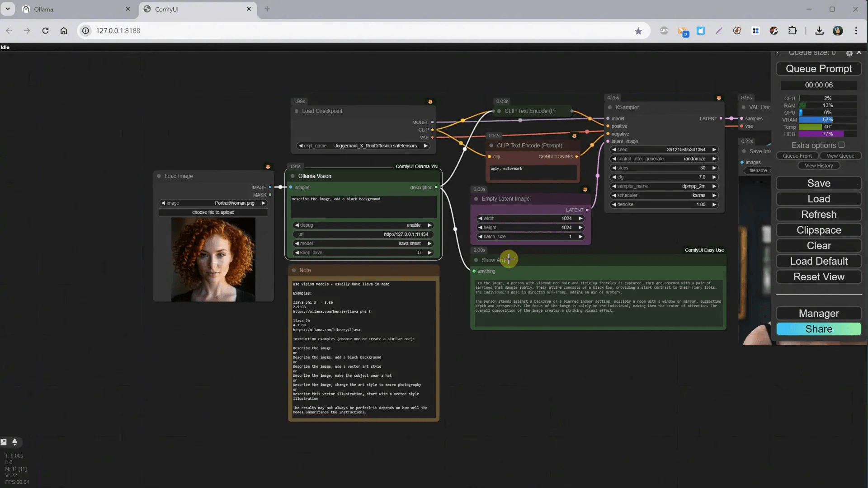Click the list icon at bottom-left corner
Viewport: 868px width, 488px height.
point(4,442)
